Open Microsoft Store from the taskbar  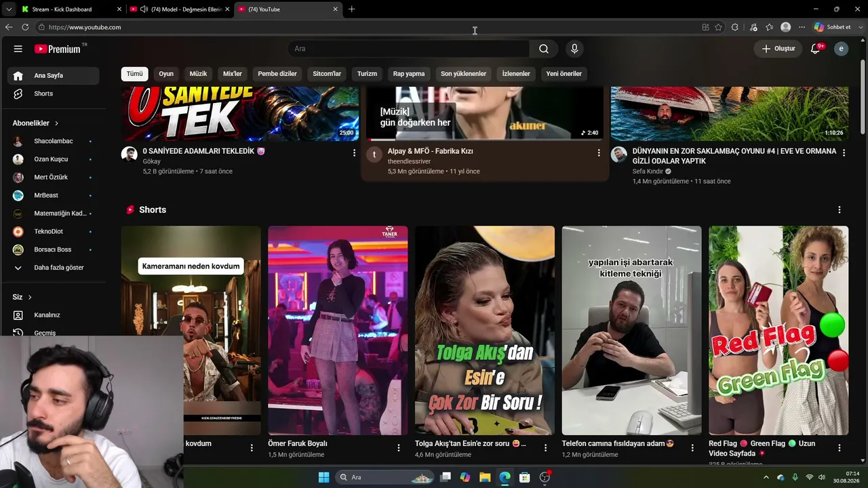pyautogui.click(x=524, y=477)
